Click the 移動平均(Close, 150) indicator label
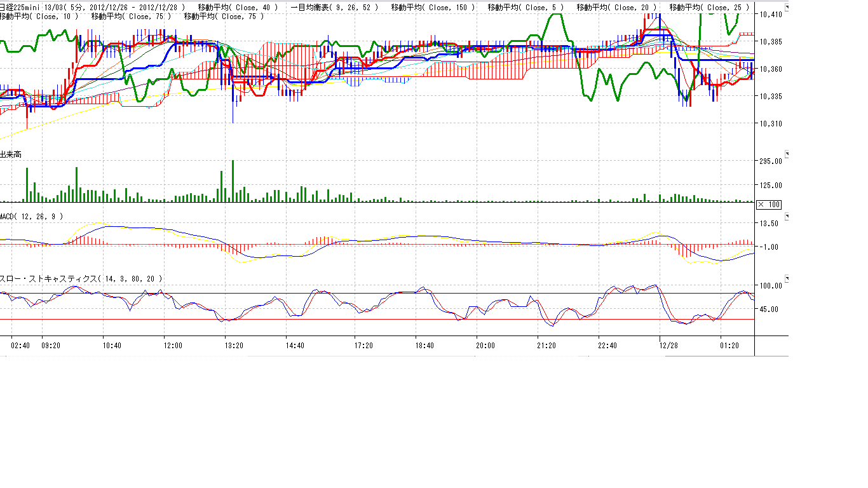The height and width of the screenshot is (488, 868). click(x=433, y=8)
